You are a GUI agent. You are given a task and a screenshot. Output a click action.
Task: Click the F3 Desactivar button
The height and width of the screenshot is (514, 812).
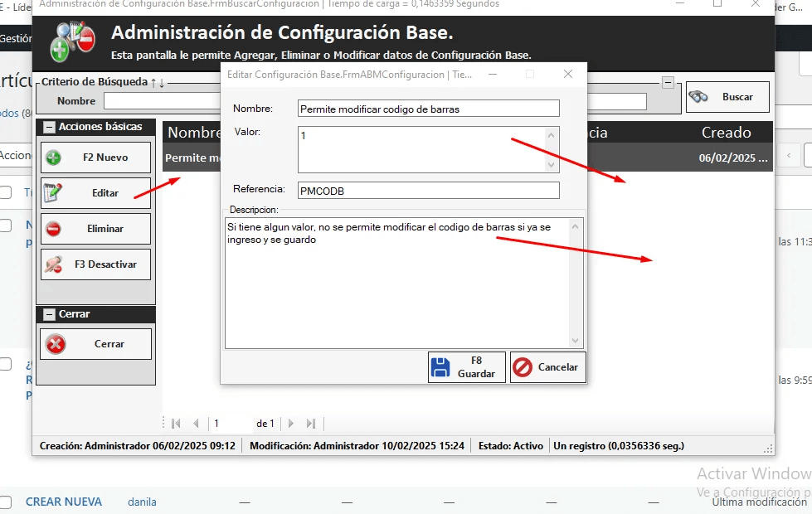tap(95, 264)
